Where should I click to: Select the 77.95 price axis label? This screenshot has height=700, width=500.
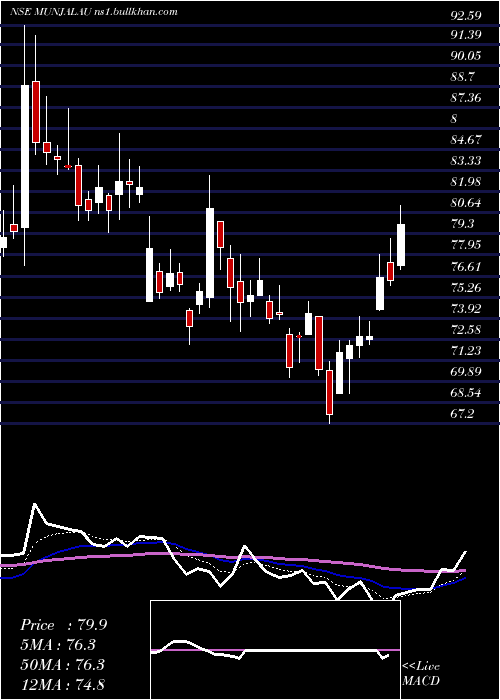466,245
